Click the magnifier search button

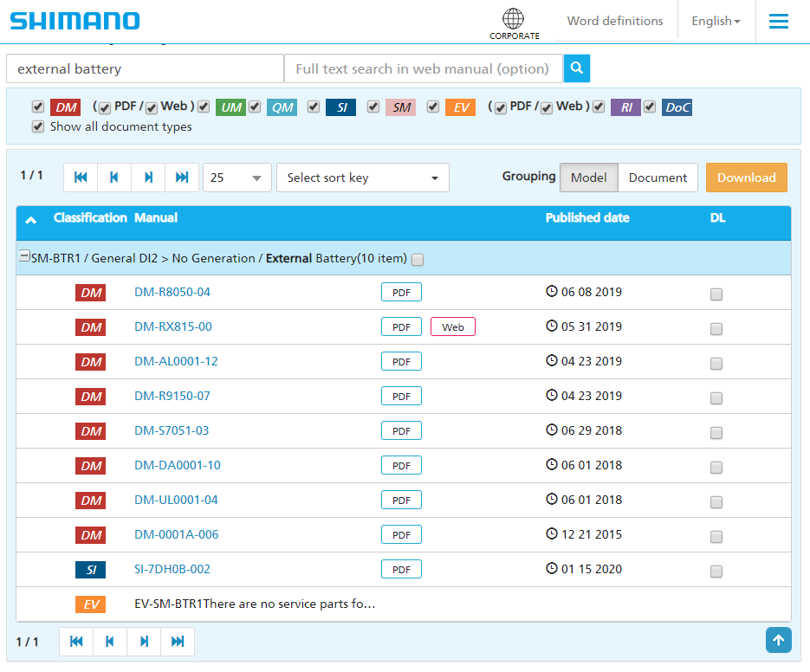(x=576, y=68)
